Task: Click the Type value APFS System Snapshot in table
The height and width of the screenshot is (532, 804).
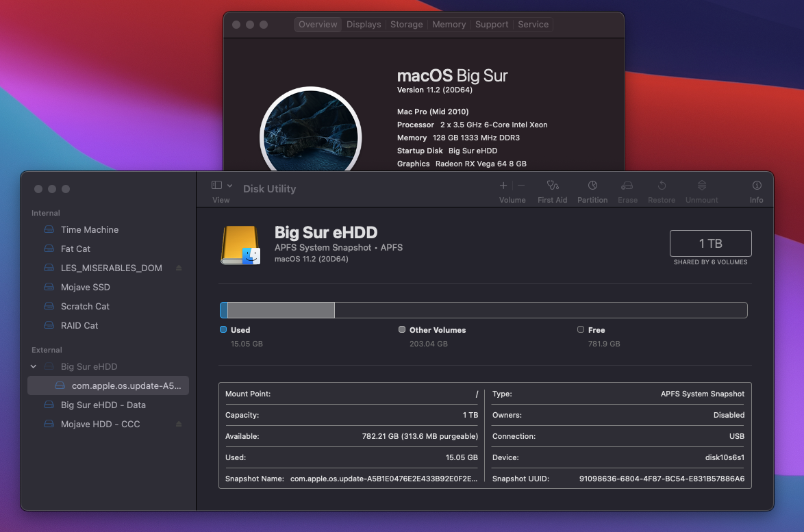Action: coord(703,394)
